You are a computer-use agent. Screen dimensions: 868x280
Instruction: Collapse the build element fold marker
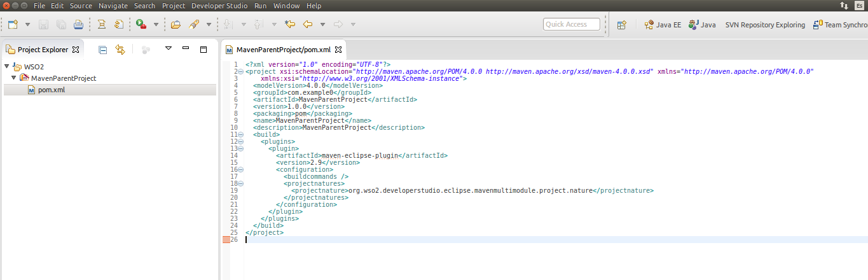tap(241, 135)
